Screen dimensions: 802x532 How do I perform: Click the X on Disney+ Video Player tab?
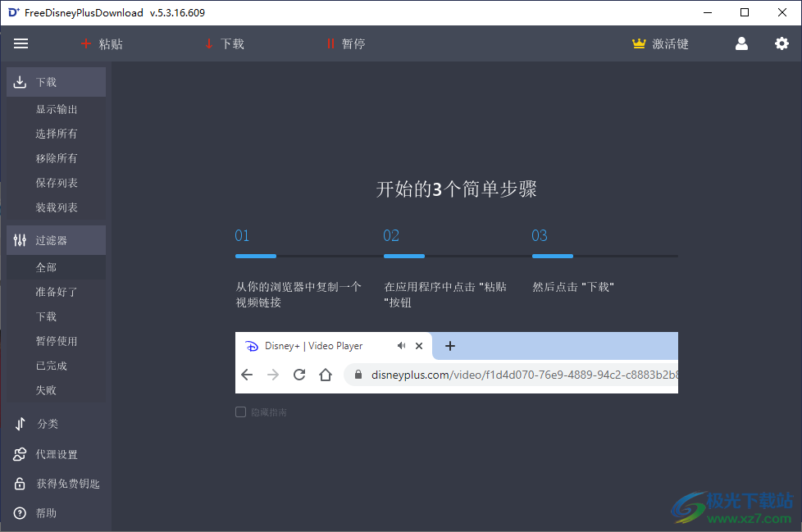click(419, 346)
